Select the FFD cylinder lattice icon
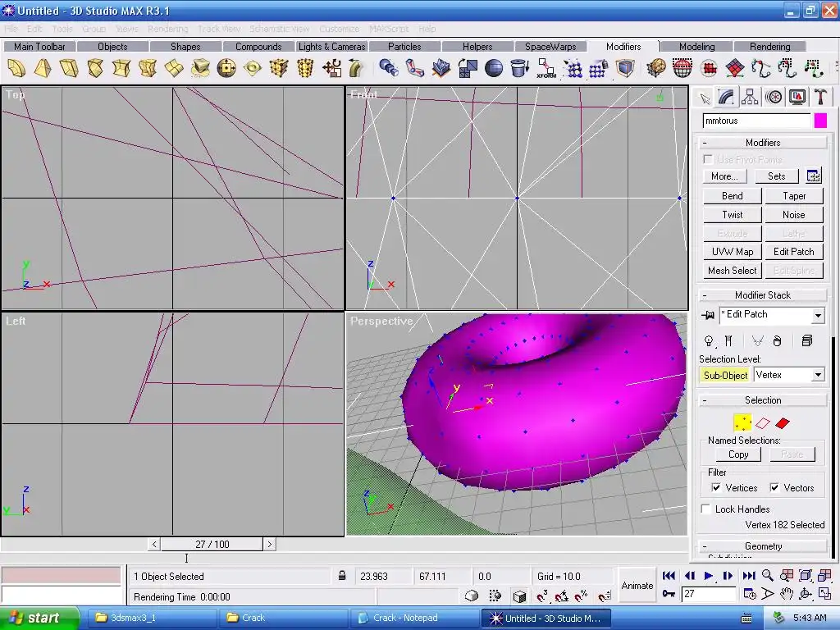This screenshot has width=840, height=630. tap(305, 68)
